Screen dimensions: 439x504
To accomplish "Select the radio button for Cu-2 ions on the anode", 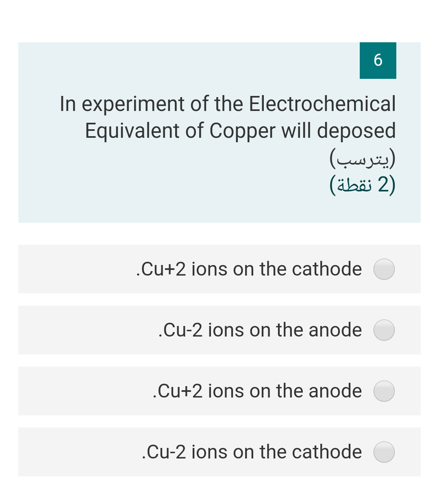I will (384, 330).
